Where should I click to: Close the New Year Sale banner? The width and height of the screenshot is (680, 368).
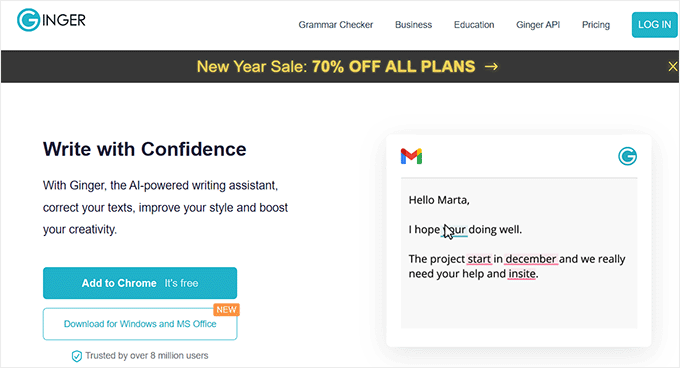[x=672, y=66]
